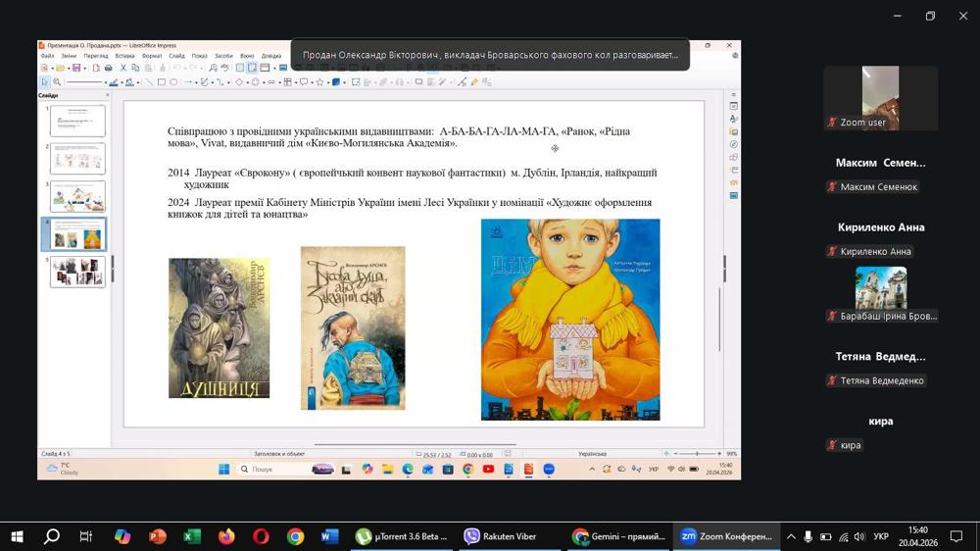This screenshot has width=980, height=551.
Task: Click the УКР language indicator in taskbar
Action: tap(881, 536)
